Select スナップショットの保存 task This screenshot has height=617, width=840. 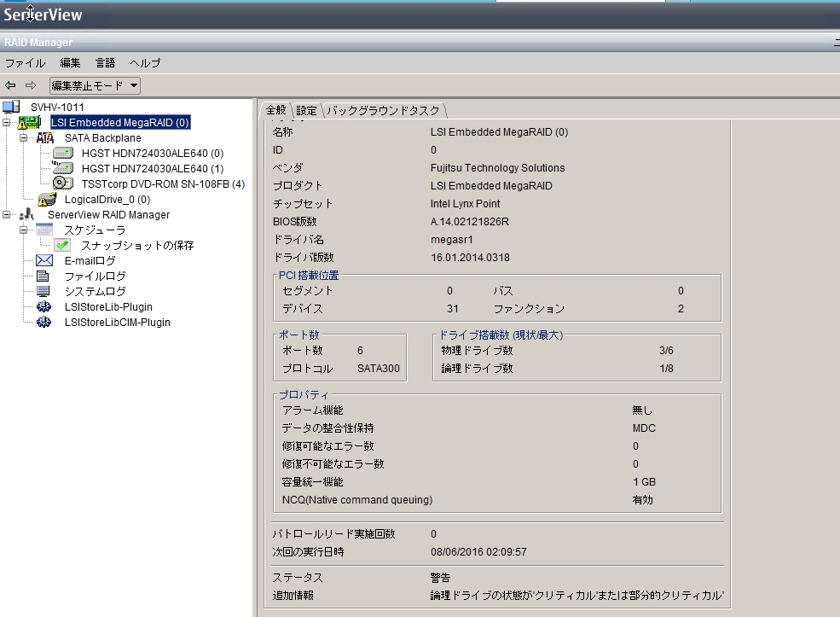[137, 246]
